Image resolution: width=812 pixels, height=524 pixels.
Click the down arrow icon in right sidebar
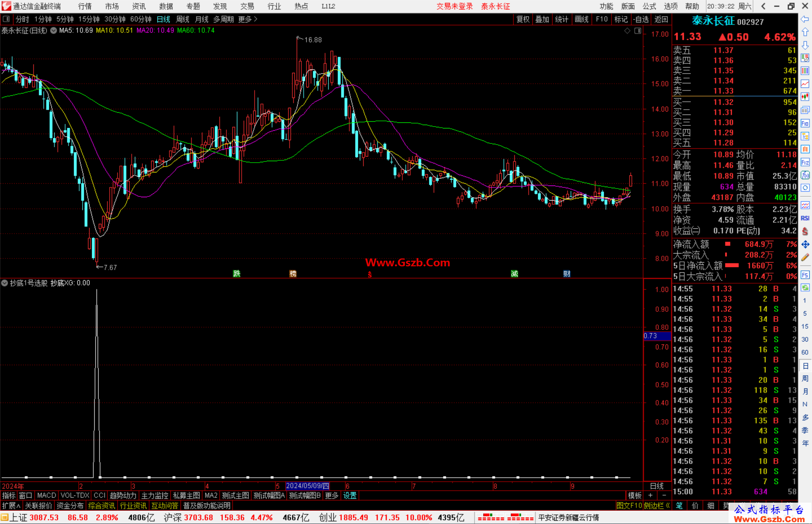coord(805,45)
